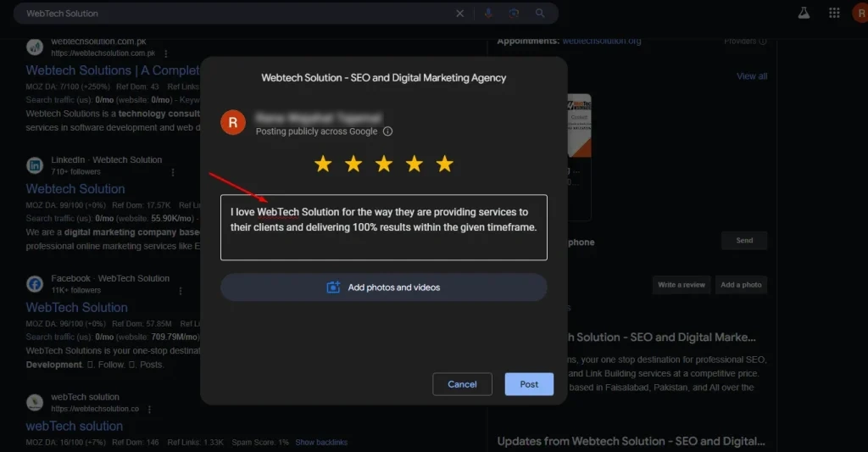The image size is (868, 452).
Task: Click the Providers info icon
Action: [x=763, y=42]
